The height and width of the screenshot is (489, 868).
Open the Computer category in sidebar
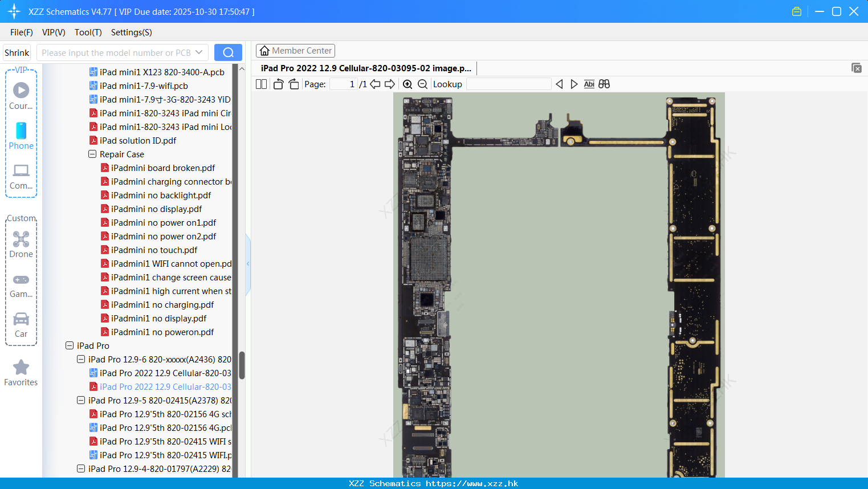coord(21,176)
